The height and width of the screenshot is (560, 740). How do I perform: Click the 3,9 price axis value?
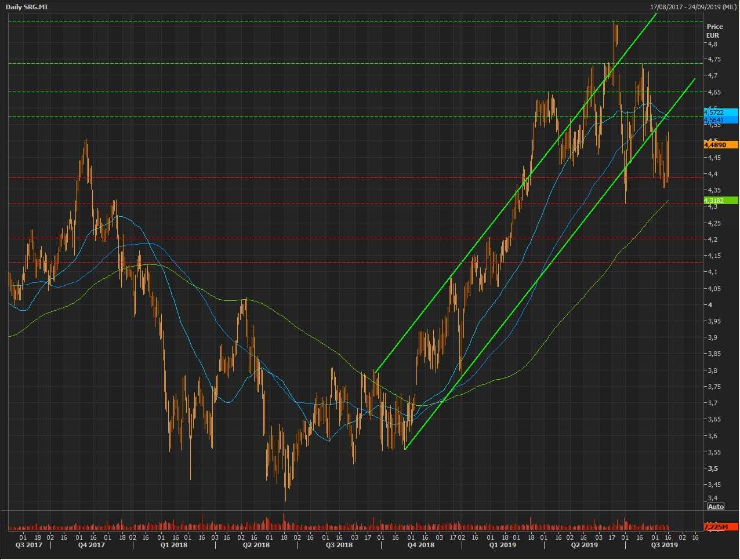(x=712, y=337)
